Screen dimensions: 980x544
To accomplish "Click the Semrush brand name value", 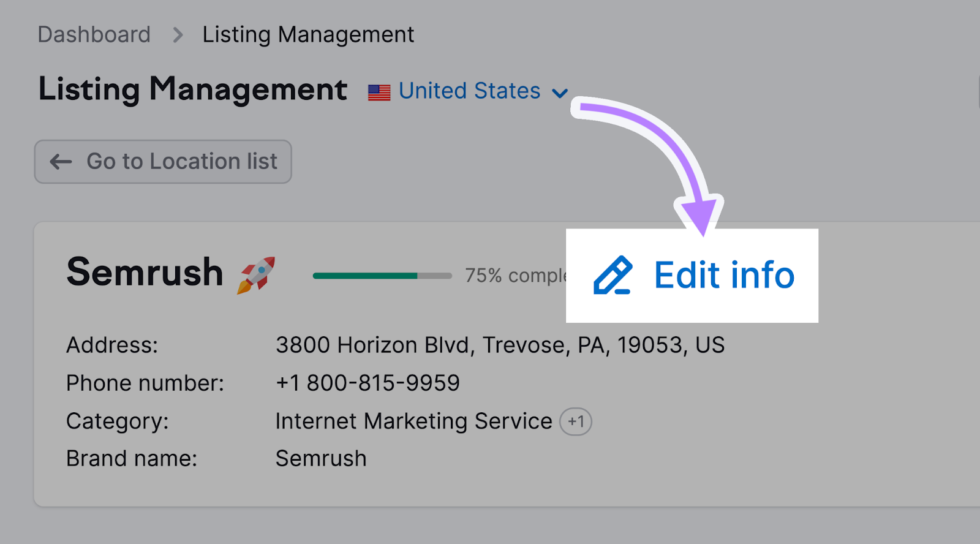I will point(321,459).
